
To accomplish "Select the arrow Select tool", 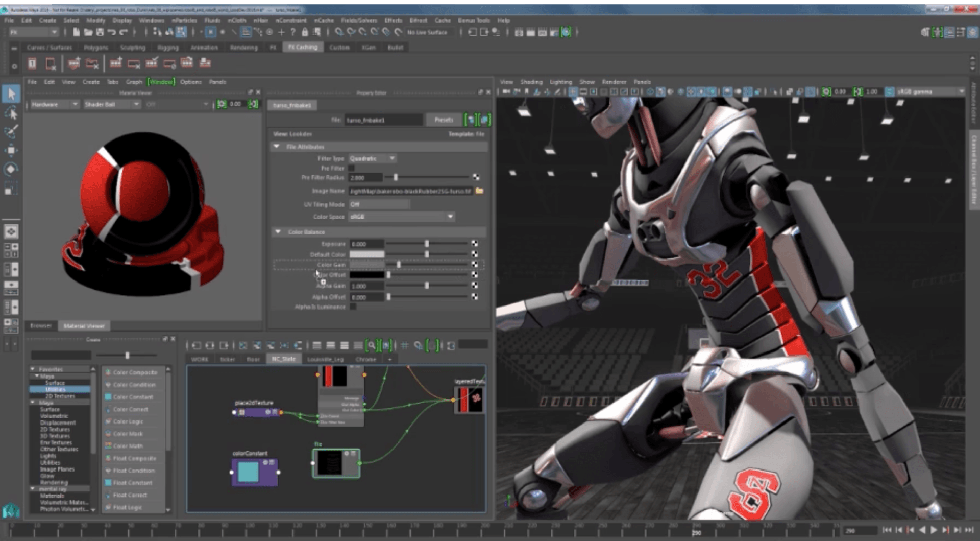I will pos(11,94).
